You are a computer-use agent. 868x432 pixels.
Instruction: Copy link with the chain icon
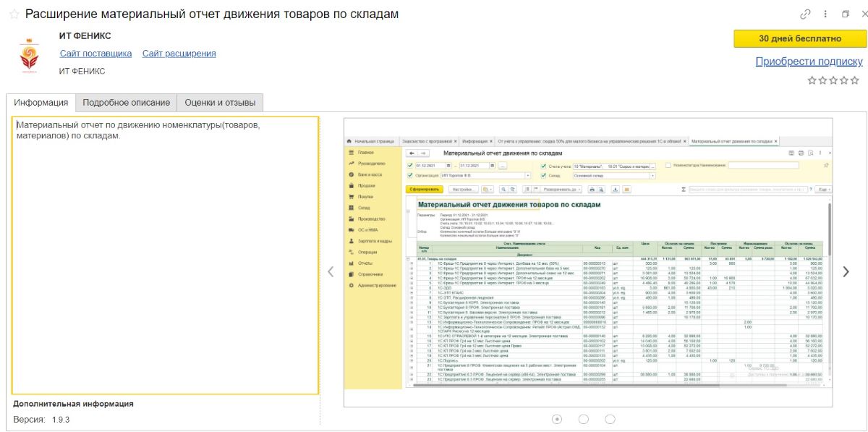pyautogui.click(x=805, y=14)
